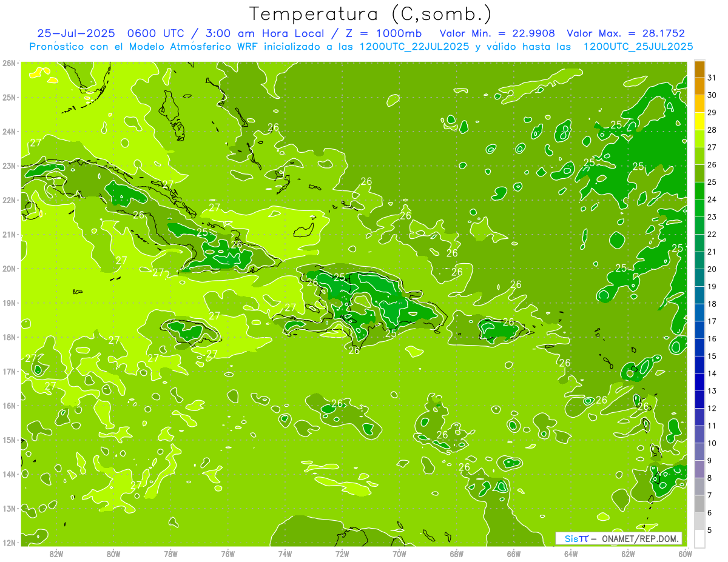This screenshot has width=728, height=562.
Task: Click 'Valor Max. = 28.1752' text
Action: pos(626,33)
